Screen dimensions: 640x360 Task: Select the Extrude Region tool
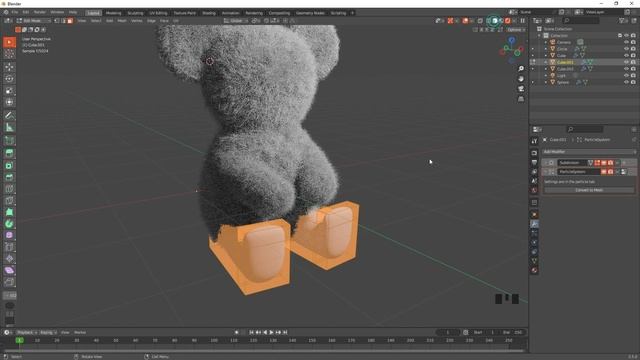(x=9, y=153)
